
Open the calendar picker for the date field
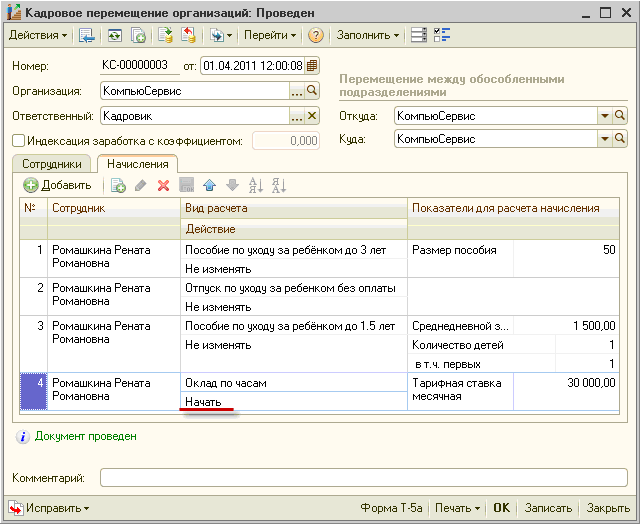click(x=312, y=66)
